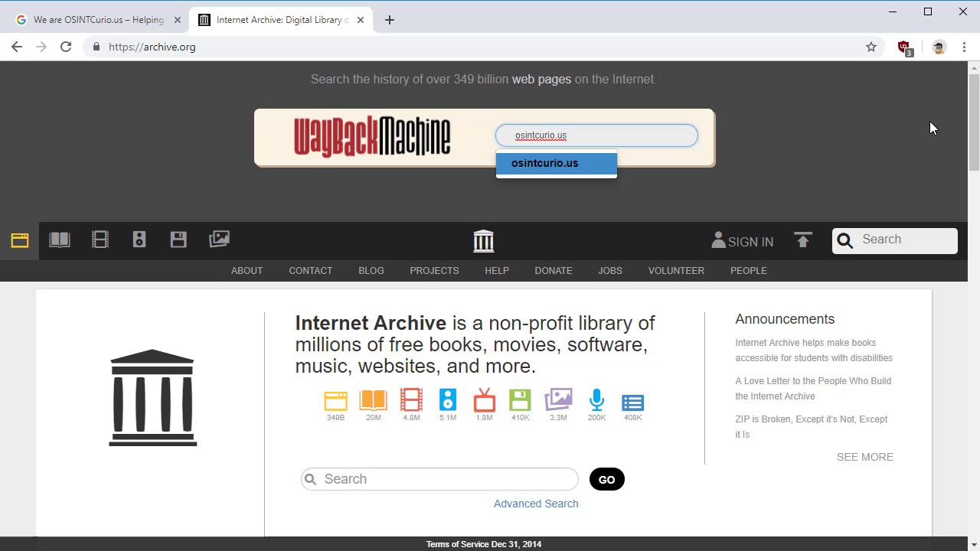Click the Terms of Service footer text
The height and width of the screenshot is (551, 980).
tap(484, 544)
